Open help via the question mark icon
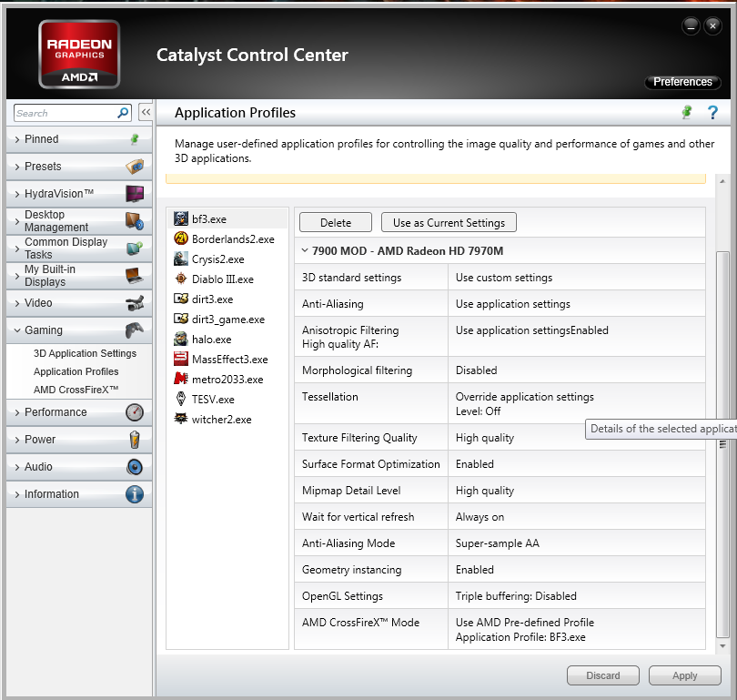Image resolution: width=737 pixels, height=700 pixels. click(712, 112)
